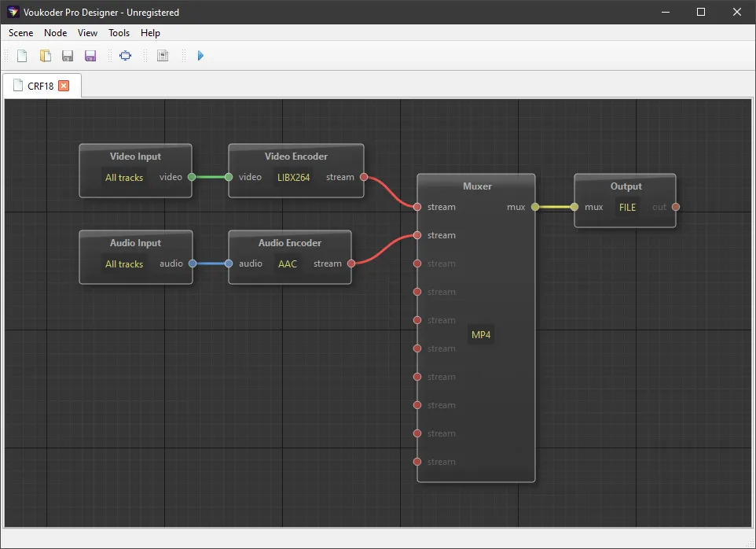Screen dimensions: 756x549
Task: Click the FILE label in the Output node
Action: [x=627, y=208]
